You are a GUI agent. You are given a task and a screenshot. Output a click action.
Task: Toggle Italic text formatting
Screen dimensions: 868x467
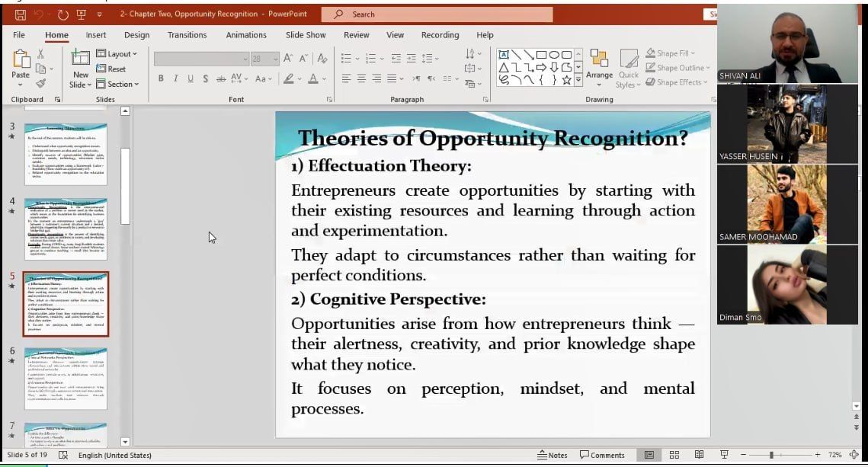pos(176,78)
